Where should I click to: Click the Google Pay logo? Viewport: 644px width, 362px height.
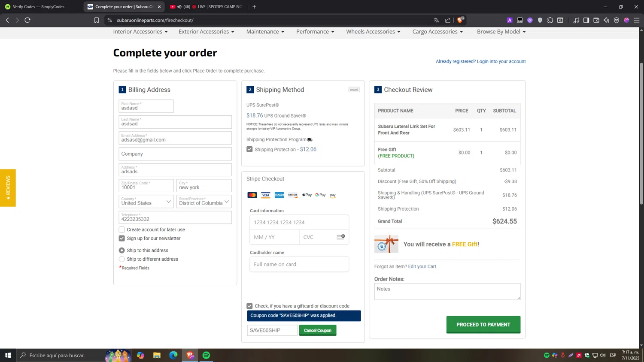click(x=320, y=195)
